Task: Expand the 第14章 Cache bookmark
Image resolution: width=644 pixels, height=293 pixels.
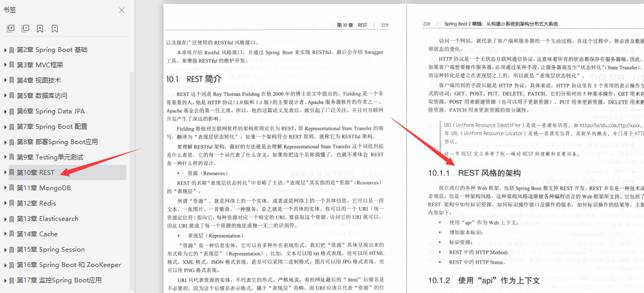Action: pyautogui.click(x=5, y=234)
